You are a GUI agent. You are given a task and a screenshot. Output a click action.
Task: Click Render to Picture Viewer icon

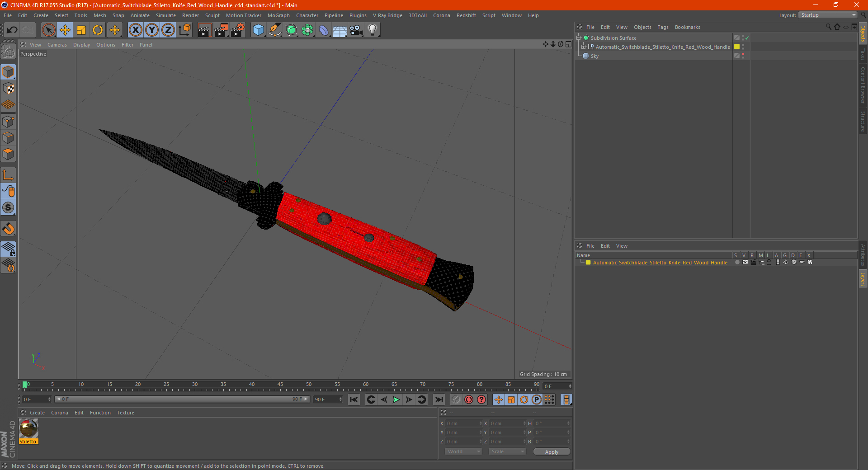pyautogui.click(x=221, y=30)
